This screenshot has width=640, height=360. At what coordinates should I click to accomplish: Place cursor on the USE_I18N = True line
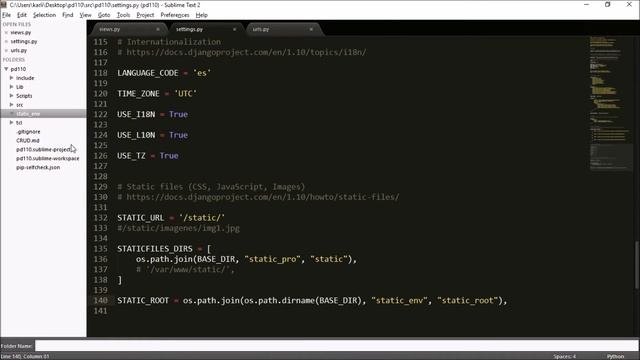152,114
